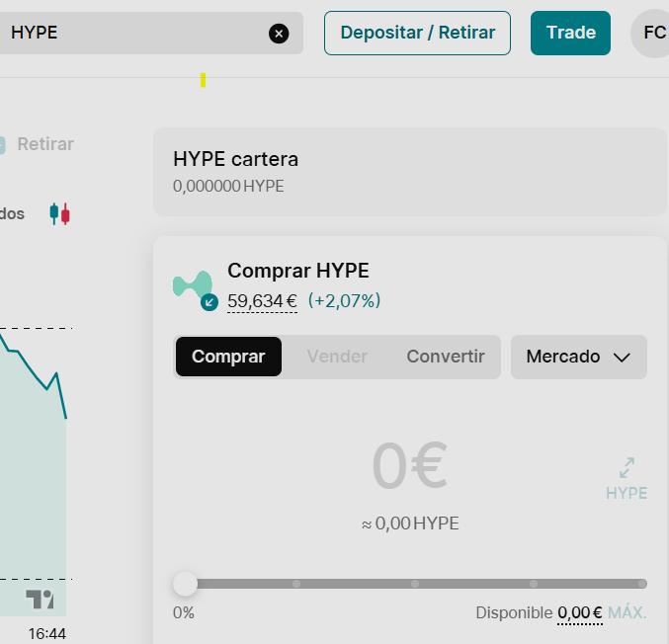Open Depositar / Retirar
The width and height of the screenshot is (669, 644).
(x=417, y=33)
